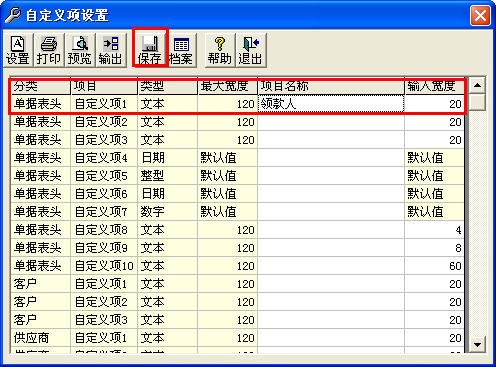Select input width cell showing 60
Image resolution: width=496 pixels, height=367 pixels.
(x=434, y=266)
